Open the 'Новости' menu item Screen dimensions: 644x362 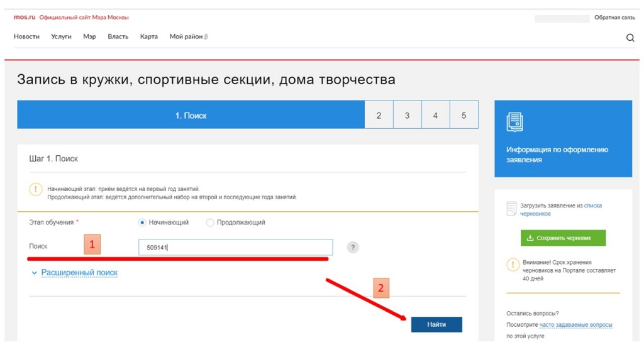pyautogui.click(x=26, y=36)
